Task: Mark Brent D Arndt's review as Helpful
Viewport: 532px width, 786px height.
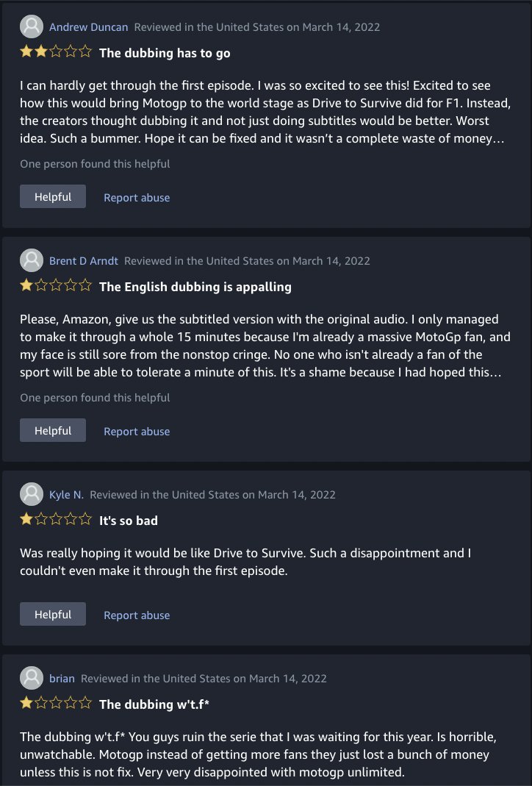Action: (x=53, y=430)
